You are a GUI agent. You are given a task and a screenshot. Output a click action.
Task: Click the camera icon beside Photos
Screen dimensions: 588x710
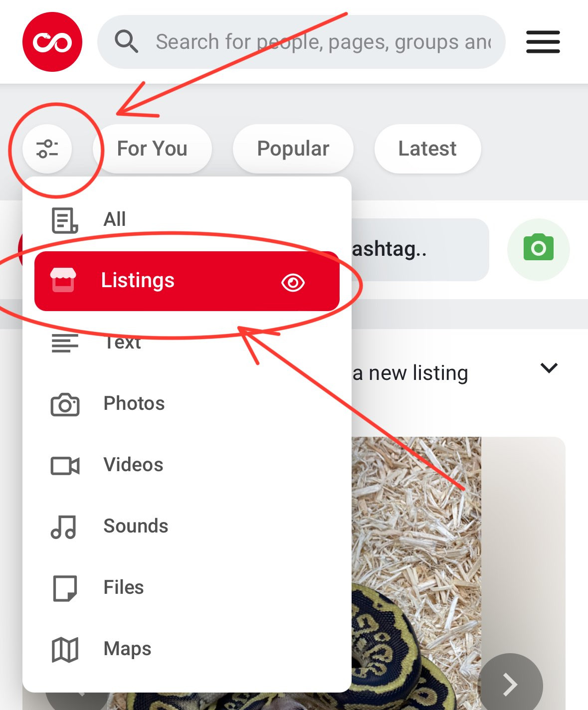point(65,404)
